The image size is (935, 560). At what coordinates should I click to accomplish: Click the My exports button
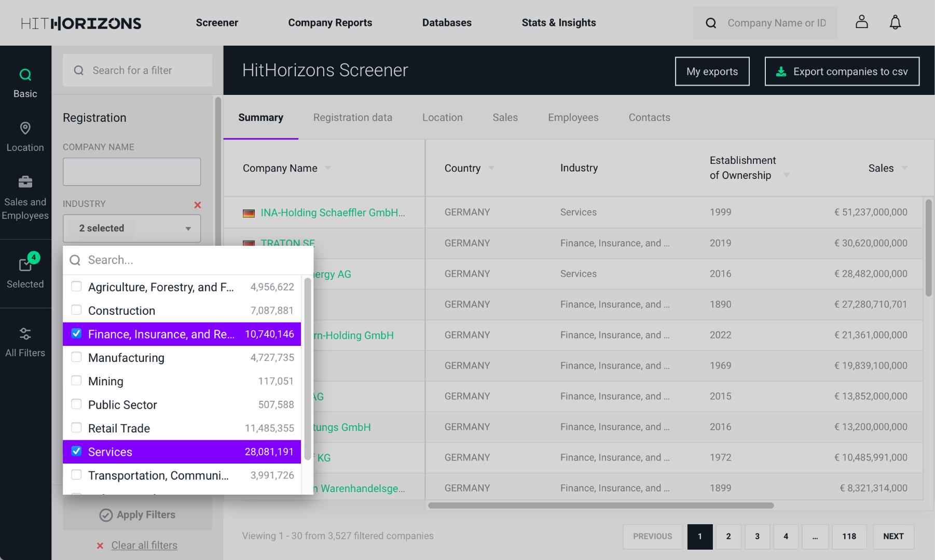(x=712, y=72)
